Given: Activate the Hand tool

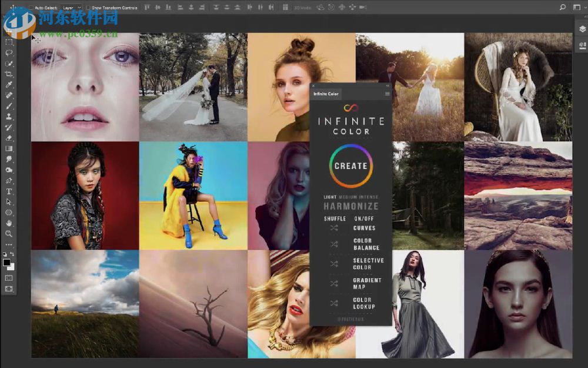Looking at the screenshot, I should coord(9,223).
